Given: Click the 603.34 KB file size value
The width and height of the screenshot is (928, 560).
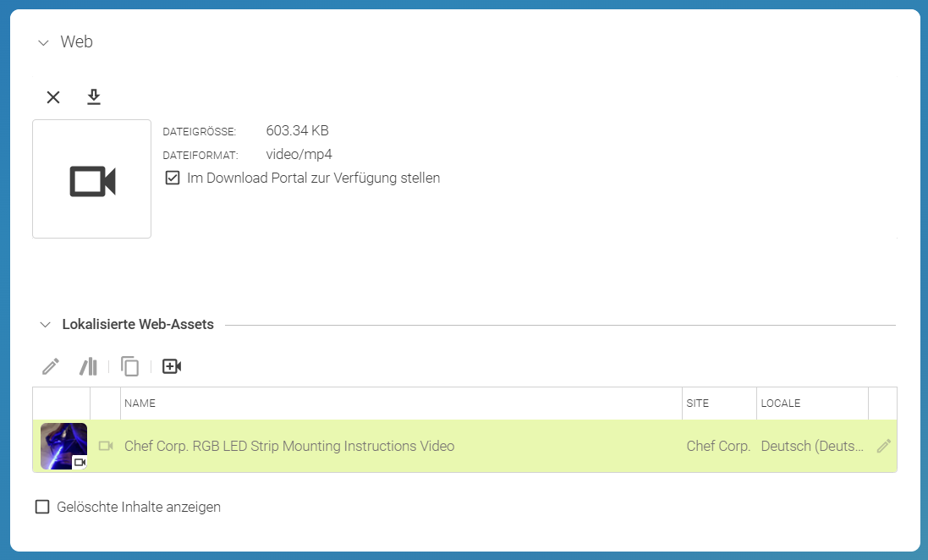Looking at the screenshot, I should coord(297,130).
